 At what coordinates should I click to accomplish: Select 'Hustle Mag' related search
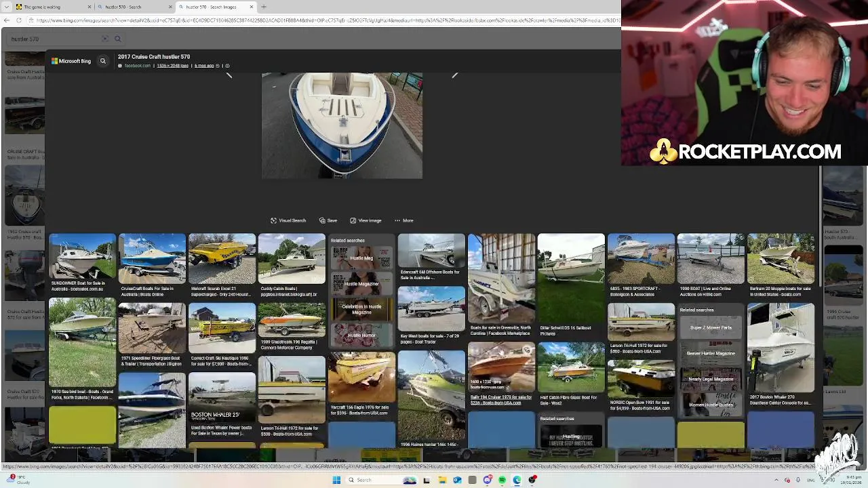[x=361, y=258]
